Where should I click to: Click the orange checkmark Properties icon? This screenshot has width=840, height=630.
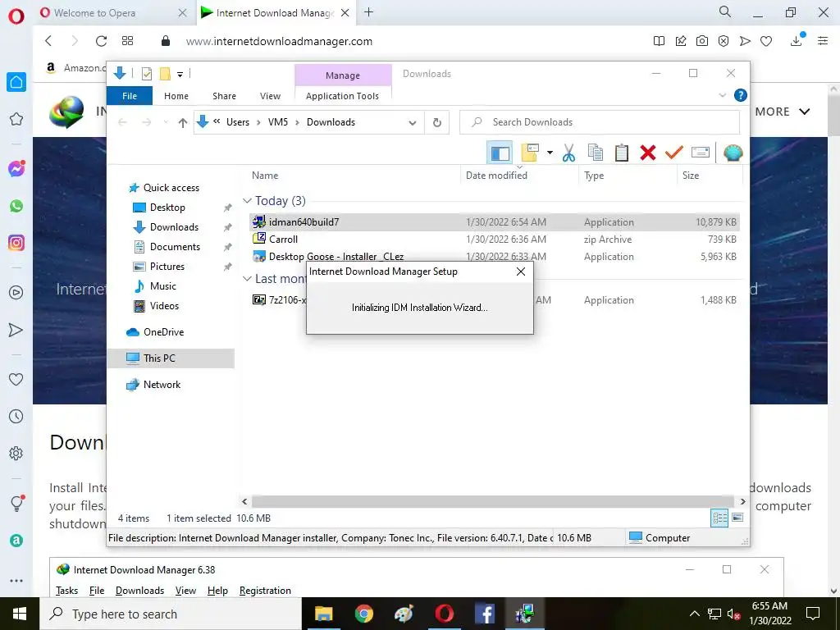pyautogui.click(x=674, y=153)
